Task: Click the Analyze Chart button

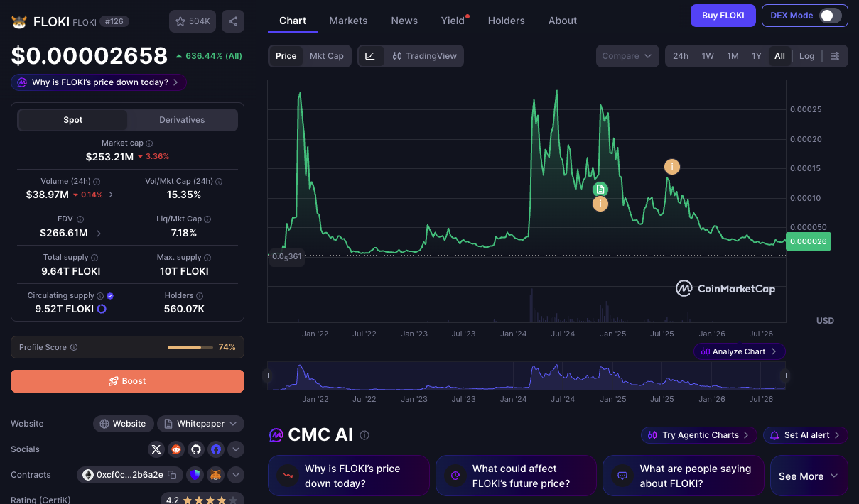Action: tap(740, 351)
